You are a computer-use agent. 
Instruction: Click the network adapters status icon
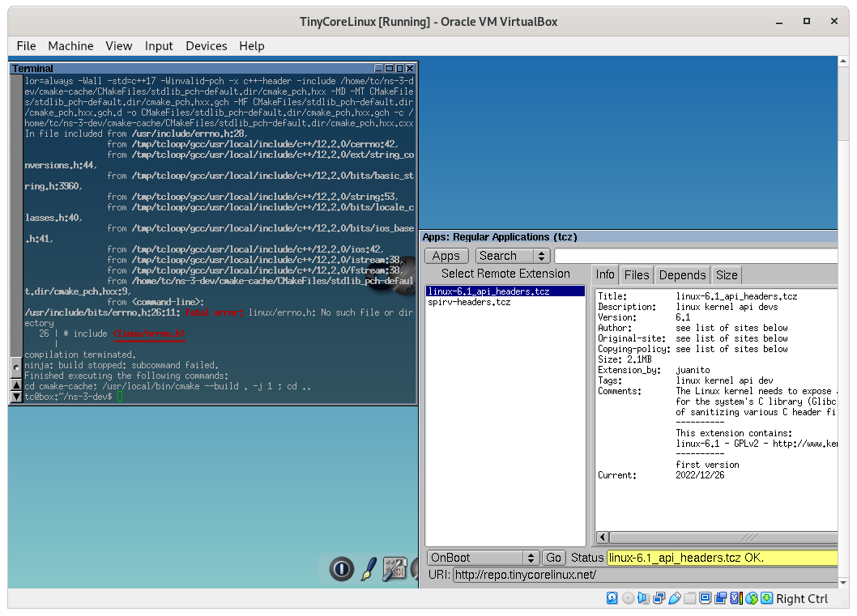click(x=659, y=598)
